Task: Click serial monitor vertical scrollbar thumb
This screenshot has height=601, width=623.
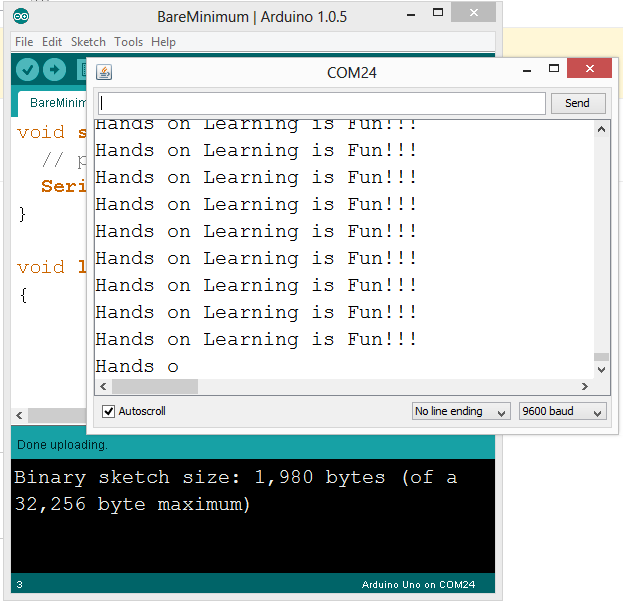Action: (x=602, y=357)
